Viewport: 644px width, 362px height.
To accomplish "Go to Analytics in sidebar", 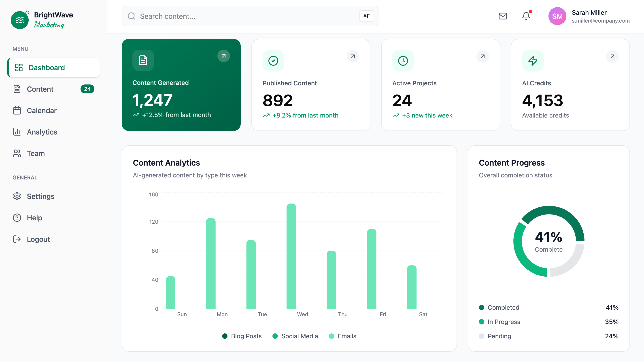I will pyautogui.click(x=42, y=132).
